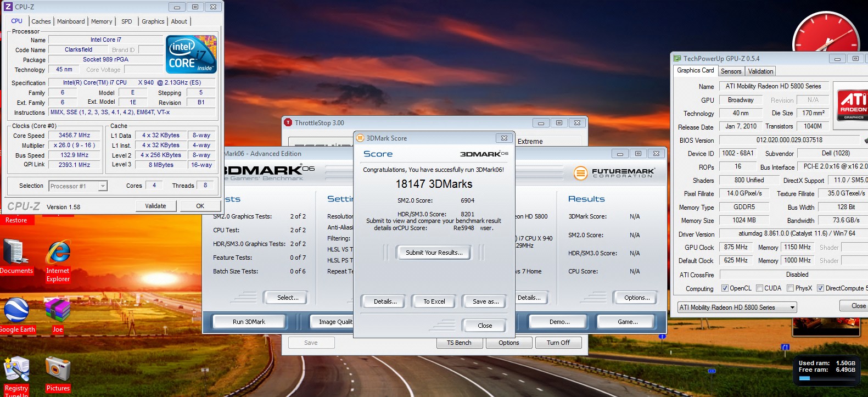Click OK in the CPU-Z window

pos(200,206)
